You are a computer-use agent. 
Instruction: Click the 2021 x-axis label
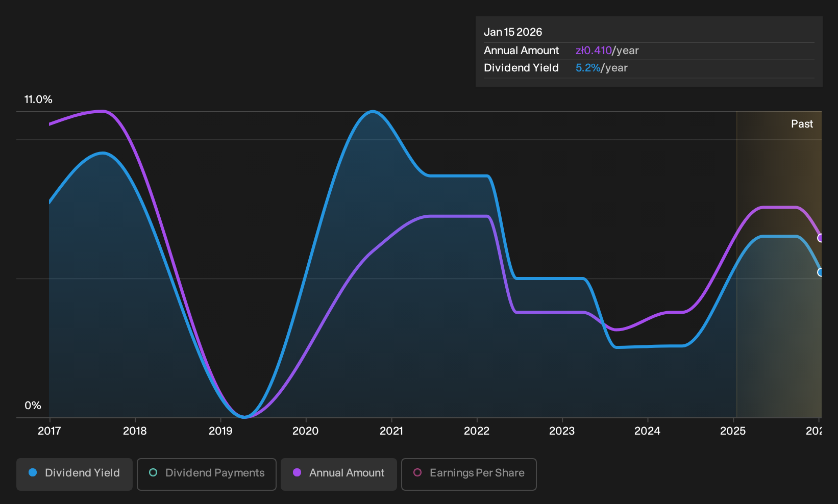click(391, 431)
